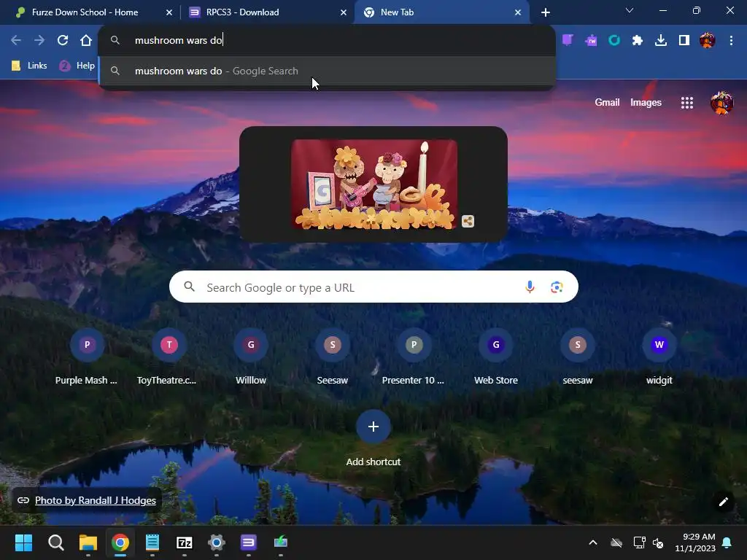Switch to the RPCS3 - Download tab

coord(267,12)
